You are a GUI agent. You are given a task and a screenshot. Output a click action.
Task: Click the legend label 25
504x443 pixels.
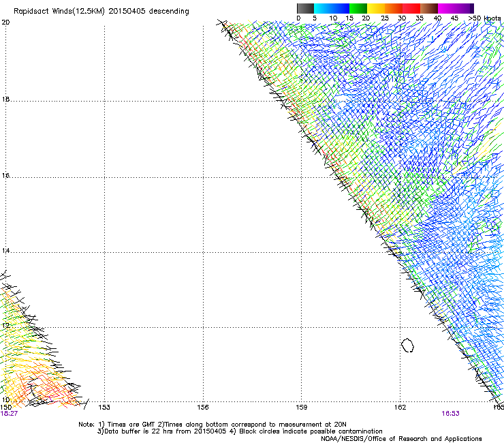(x=385, y=18)
